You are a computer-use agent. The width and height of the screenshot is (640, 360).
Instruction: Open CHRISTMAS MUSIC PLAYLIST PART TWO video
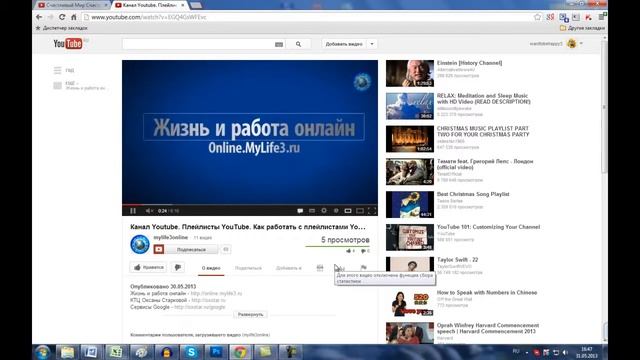click(x=483, y=131)
